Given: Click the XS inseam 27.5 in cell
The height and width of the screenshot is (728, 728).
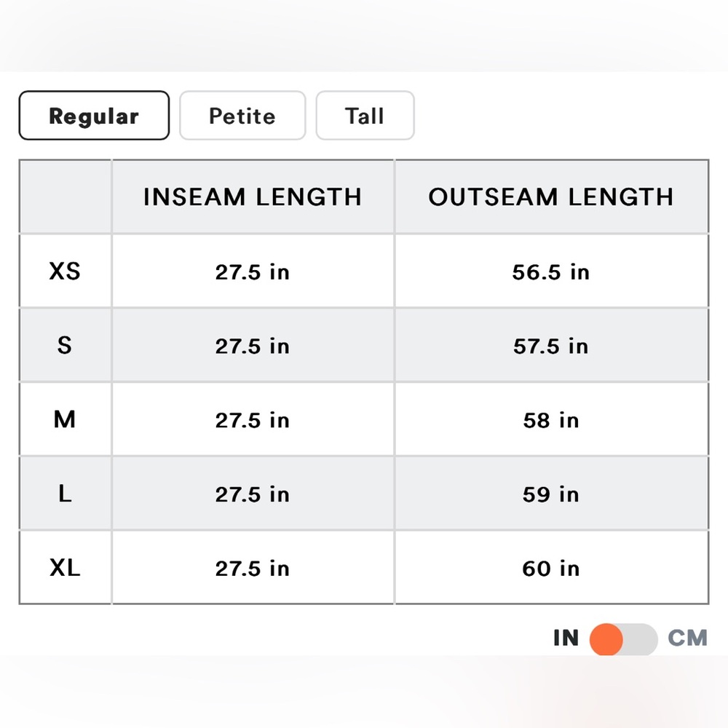Looking at the screenshot, I should [x=253, y=272].
